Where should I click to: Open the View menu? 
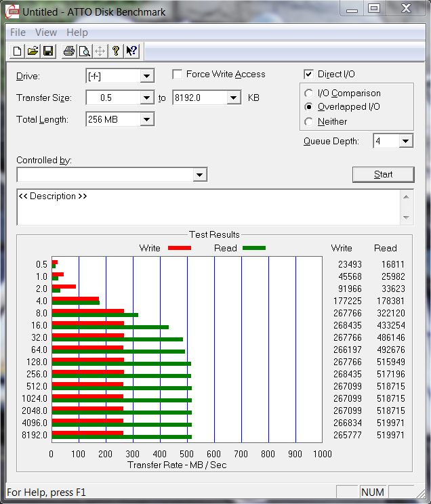pyautogui.click(x=46, y=33)
